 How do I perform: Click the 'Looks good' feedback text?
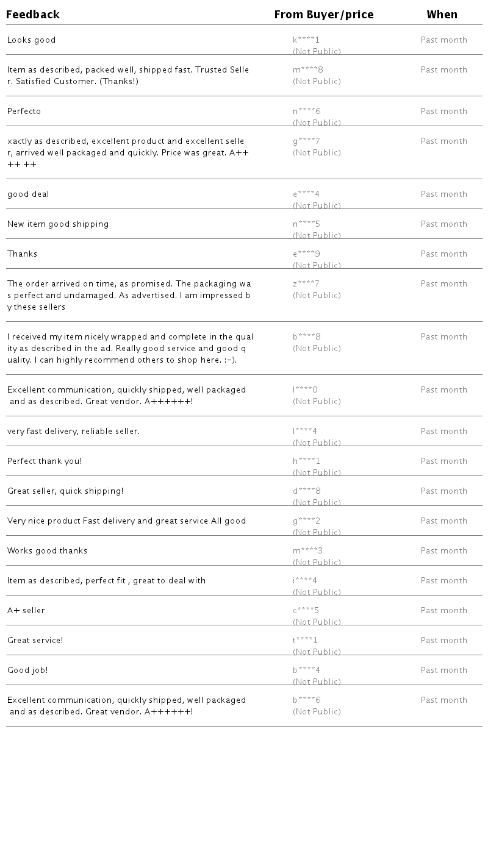click(x=32, y=40)
